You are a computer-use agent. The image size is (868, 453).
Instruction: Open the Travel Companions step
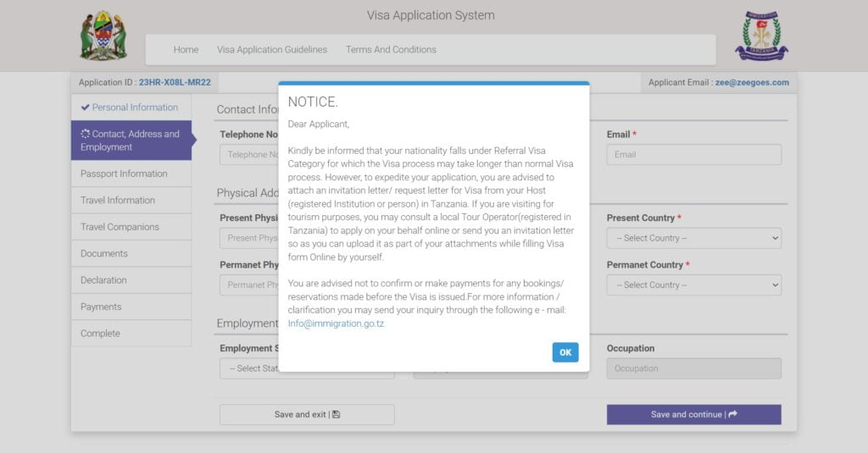120,227
